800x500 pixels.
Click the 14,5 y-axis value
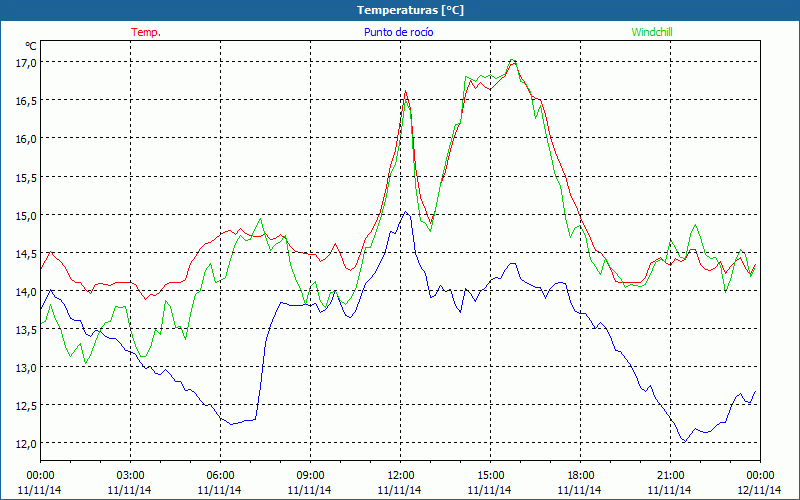pos(26,254)
